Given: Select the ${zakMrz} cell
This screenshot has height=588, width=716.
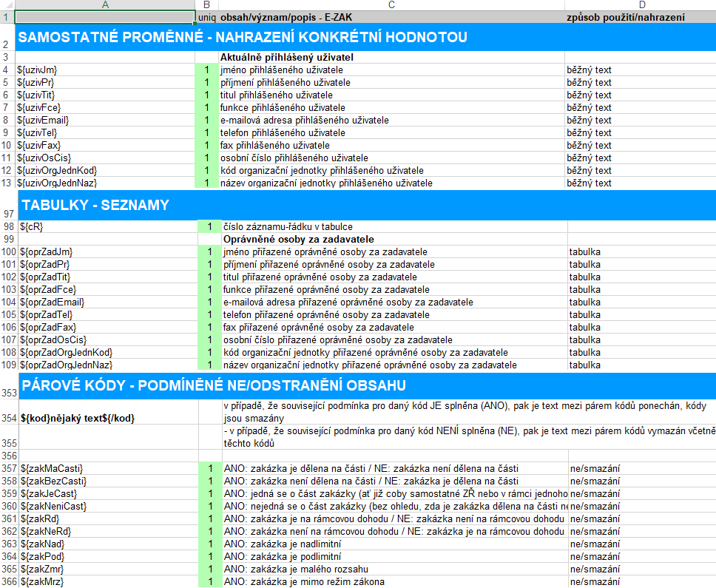Looking at the screenshot, I should click(104, 582).
